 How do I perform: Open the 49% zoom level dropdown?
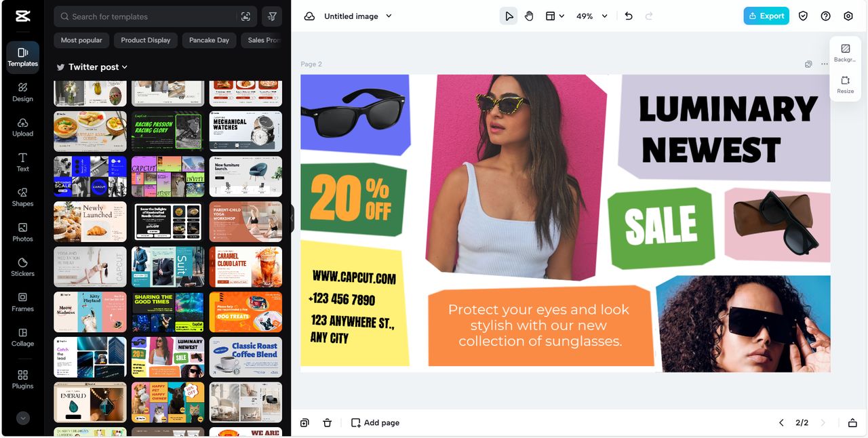(x=592, y=16)
